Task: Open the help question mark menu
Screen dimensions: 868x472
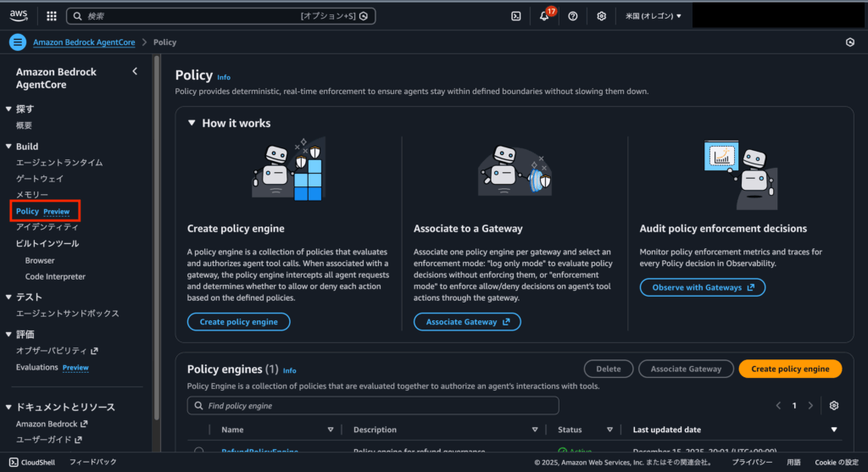Action: point(573,15)
